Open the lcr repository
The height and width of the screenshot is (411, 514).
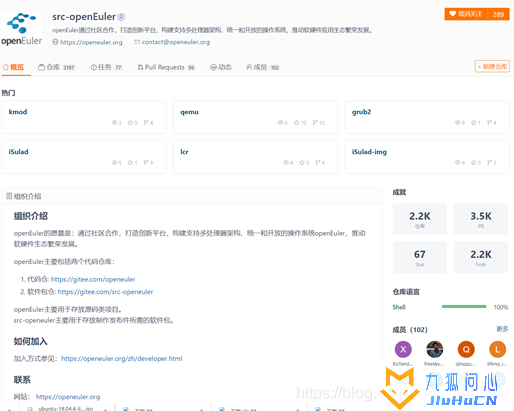(x=184, y=152)
